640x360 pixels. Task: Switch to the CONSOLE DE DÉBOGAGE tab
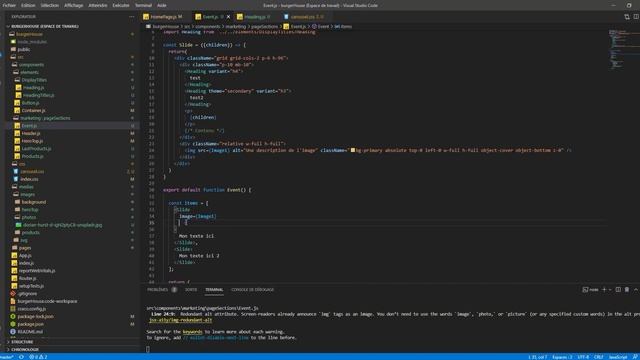click(x=253, y=290)
